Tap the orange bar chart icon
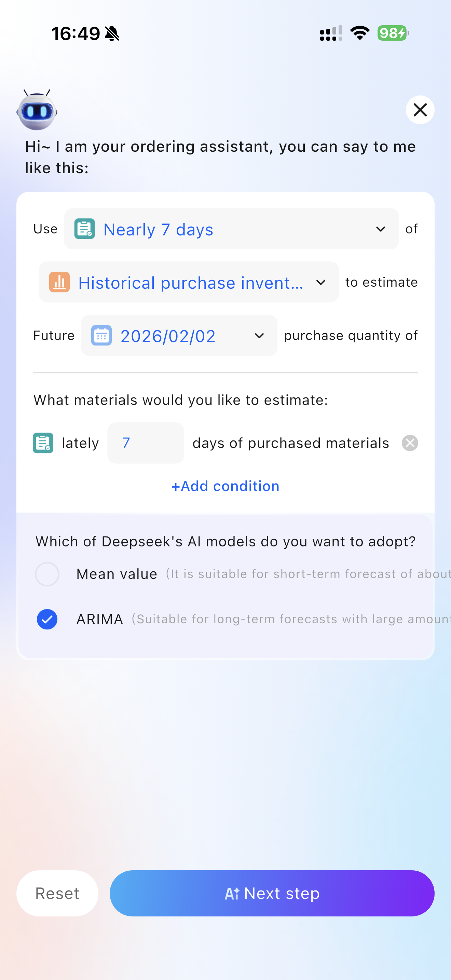Screen dimensions: 451x980 pos(59,282)
